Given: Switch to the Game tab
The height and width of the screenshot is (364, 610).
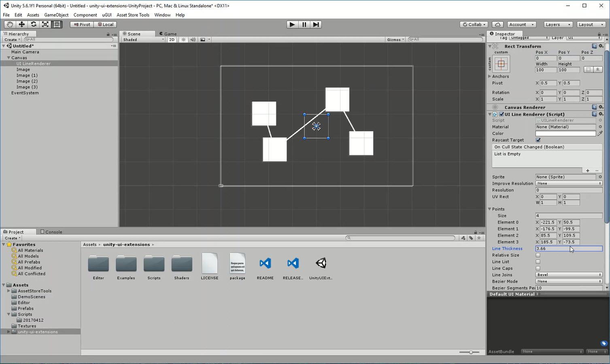Looking at the screenshot, I should (x=168, y=34).
